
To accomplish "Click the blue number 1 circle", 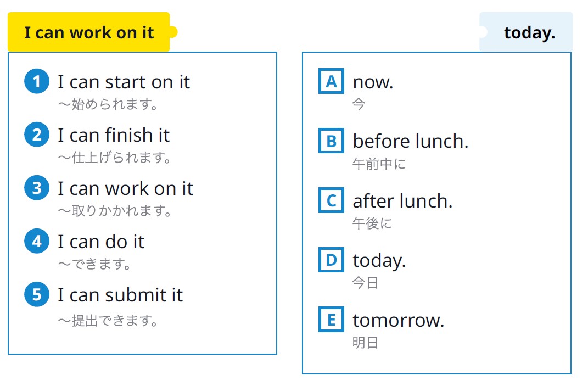I will pyautogui.click(x=37, y=81).
